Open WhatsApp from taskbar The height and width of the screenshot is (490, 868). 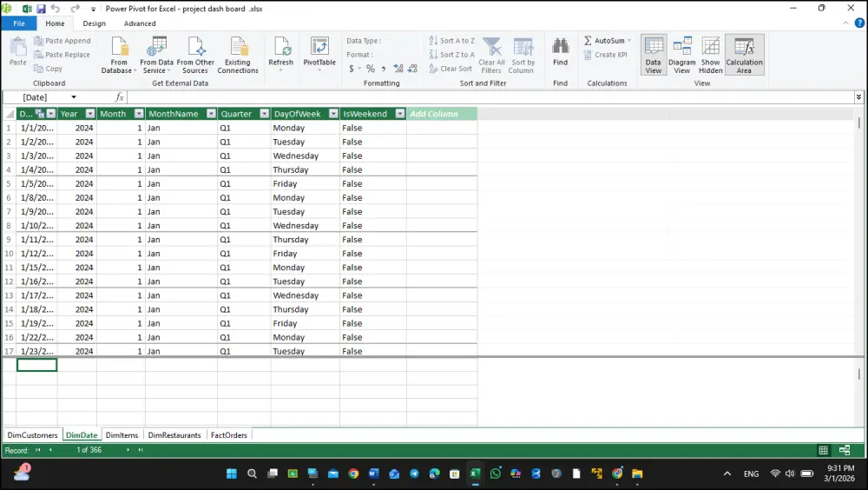[496, 473]
